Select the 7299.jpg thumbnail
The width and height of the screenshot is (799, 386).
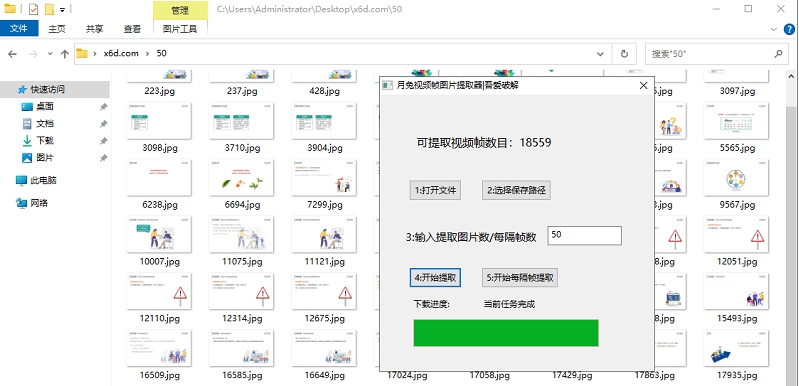coord(324,178)
